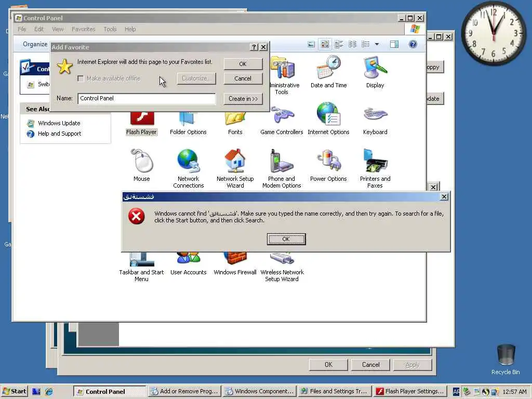The image size is (532, 399).
Task: Open the Edit menu
Action: coord(38,29)
